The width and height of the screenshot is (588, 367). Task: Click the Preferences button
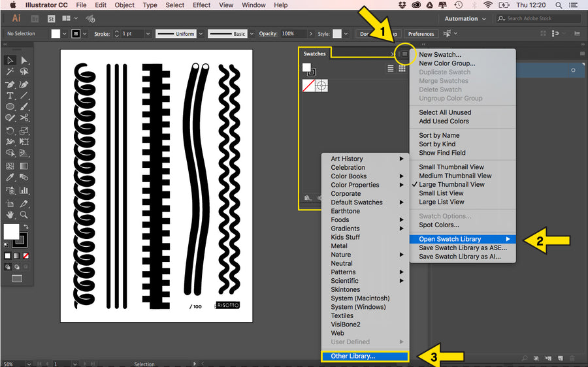[421, 34]
